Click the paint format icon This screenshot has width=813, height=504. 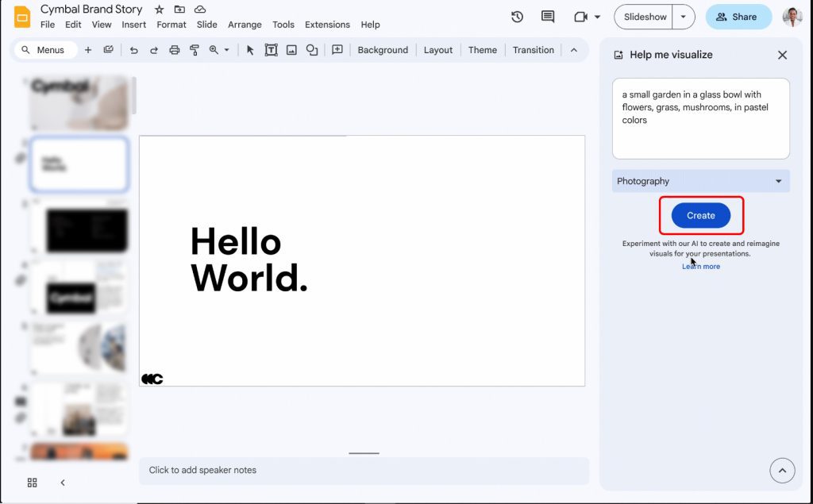pyautogui.click(x=195, y=50)
